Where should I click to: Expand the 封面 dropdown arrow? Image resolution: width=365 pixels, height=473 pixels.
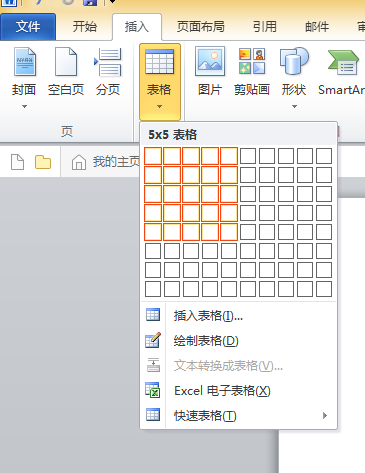[x=24, y=107]
